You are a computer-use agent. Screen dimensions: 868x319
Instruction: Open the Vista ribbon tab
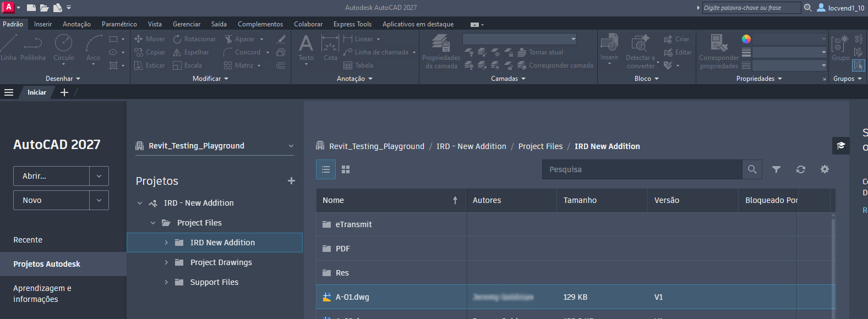click(x=155, y=24)
